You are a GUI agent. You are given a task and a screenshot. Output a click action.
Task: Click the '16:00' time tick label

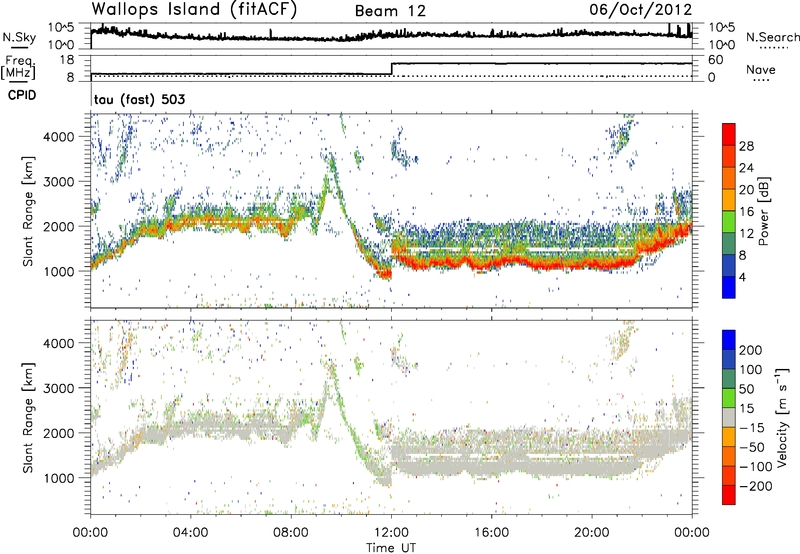tap(491, 533)
